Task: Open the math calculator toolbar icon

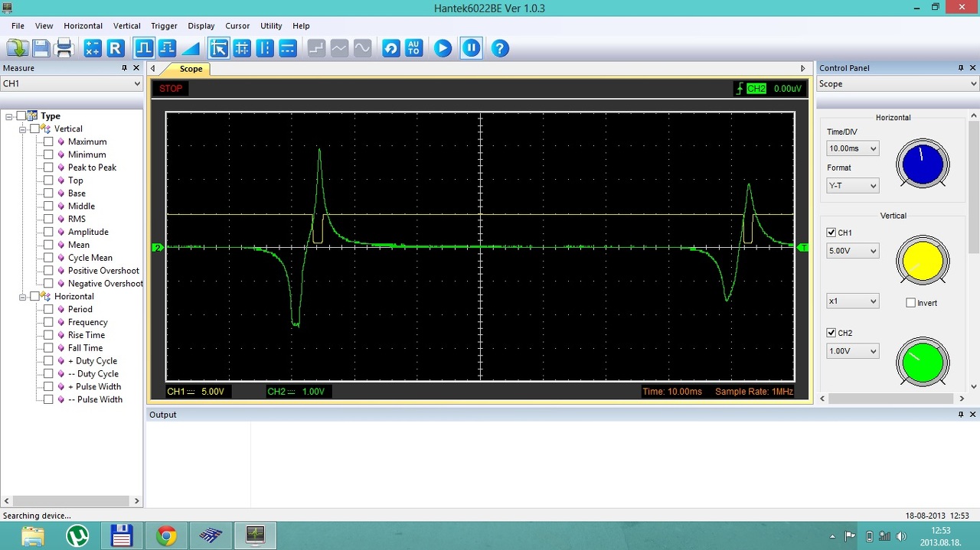Action: [93, 48]
